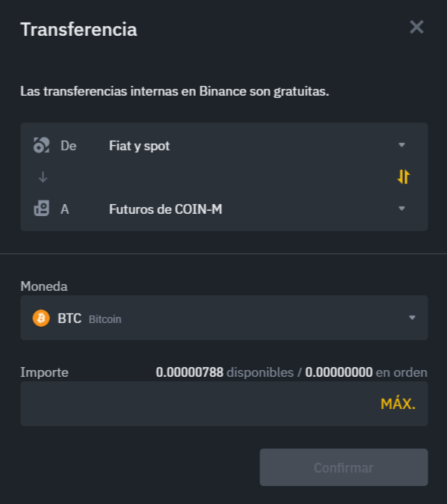This screenshot has height=504, width=447.
Task: Click the orange Bitcoin coin icon
Action: click(41, 318)
